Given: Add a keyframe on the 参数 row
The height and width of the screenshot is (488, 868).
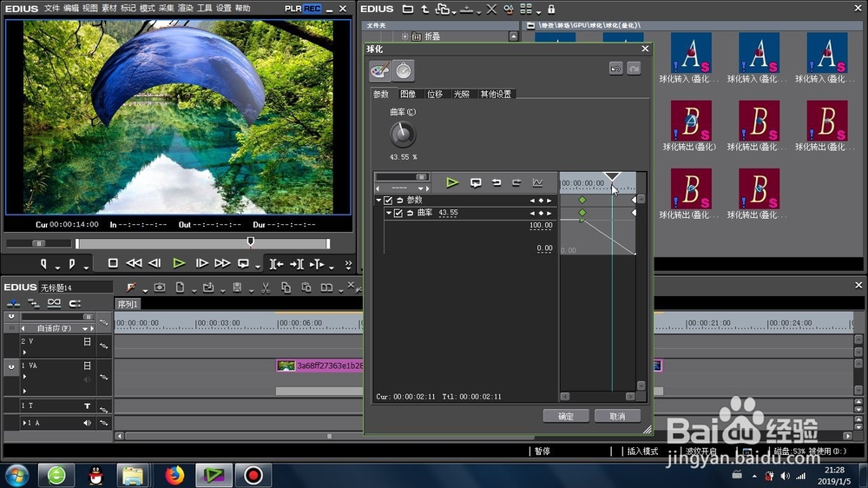Looking at the screenshot, I should pos(541,200).
